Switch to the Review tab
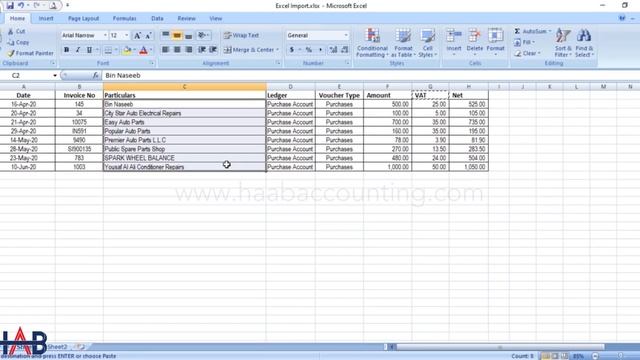 (186, 18)
